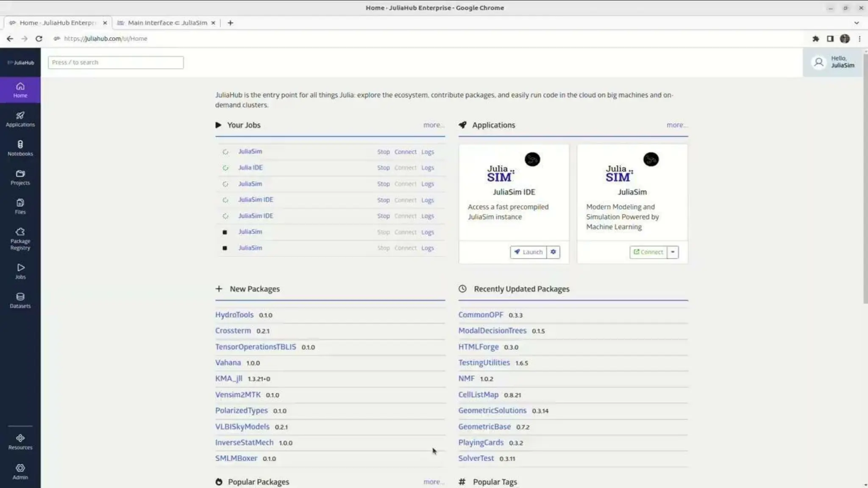
Task: Go to Projects in the sidebar
Action: click(x=20, y=177)
